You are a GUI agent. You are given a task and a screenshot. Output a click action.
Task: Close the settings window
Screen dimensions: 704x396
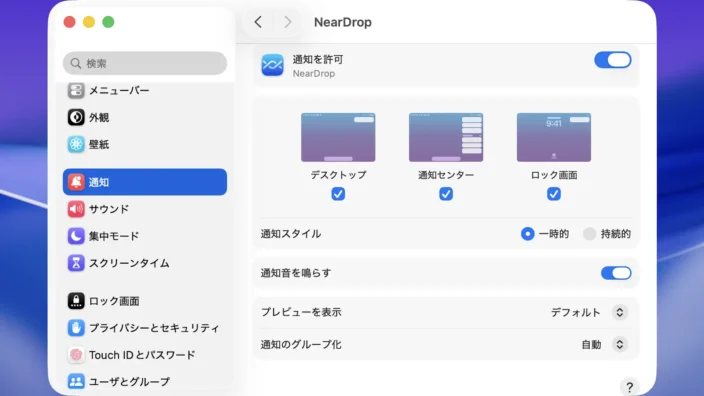pyautogui.click(x=70, y=22)
